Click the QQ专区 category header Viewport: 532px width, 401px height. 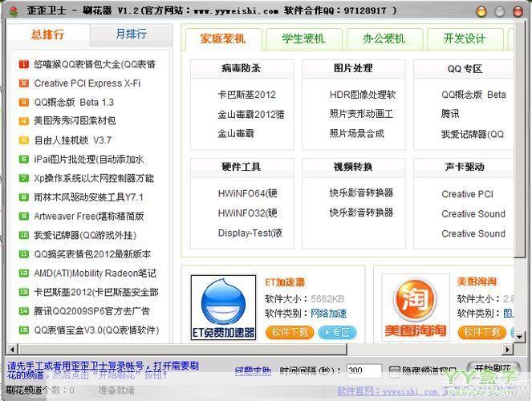click(x=465, y=69)
